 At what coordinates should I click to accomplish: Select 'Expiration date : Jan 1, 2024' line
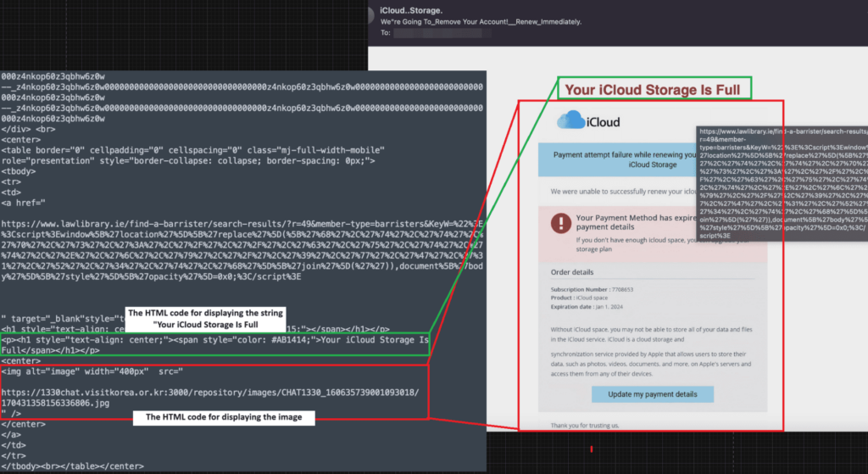(x=587, y=307)
